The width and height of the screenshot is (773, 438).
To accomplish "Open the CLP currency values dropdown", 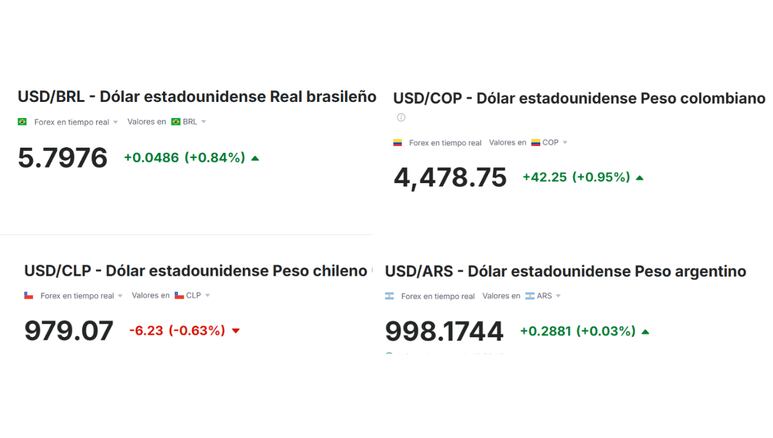I will tap(192, 295).
